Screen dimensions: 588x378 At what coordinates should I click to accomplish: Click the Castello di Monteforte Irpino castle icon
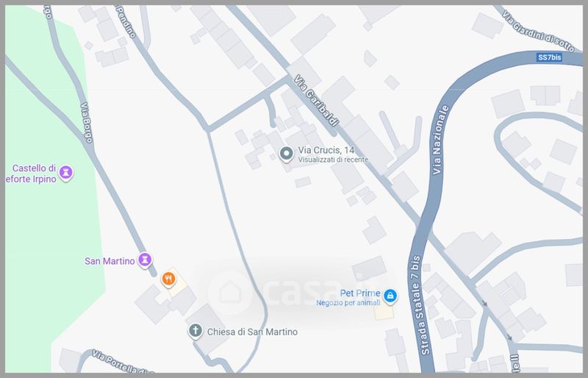[x=66, y=173]
